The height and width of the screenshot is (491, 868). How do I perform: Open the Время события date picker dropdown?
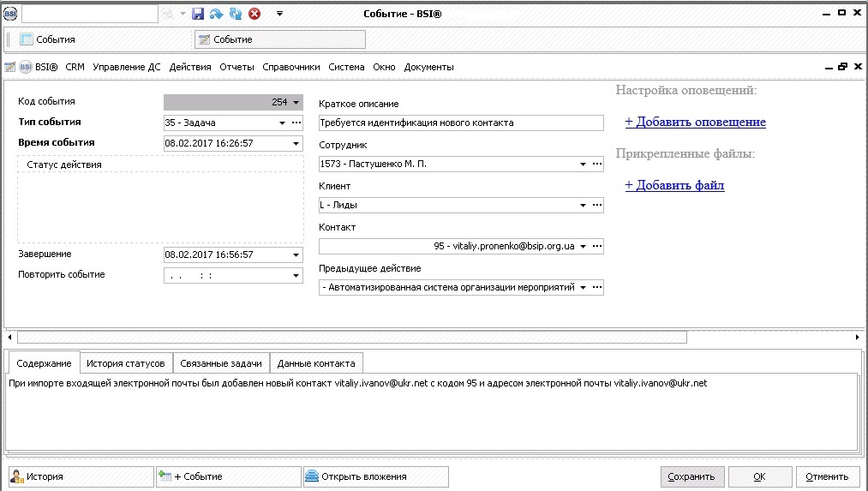[x=296, y=143]
